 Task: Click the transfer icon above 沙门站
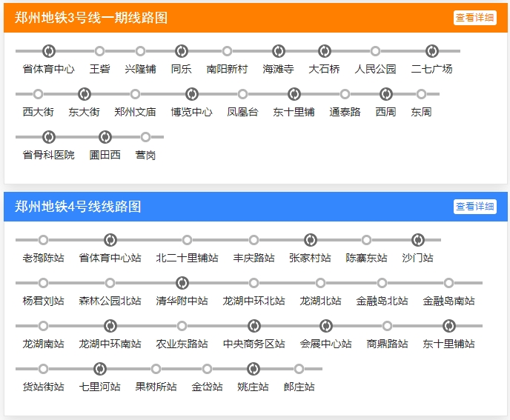click(x=417, y=240)
